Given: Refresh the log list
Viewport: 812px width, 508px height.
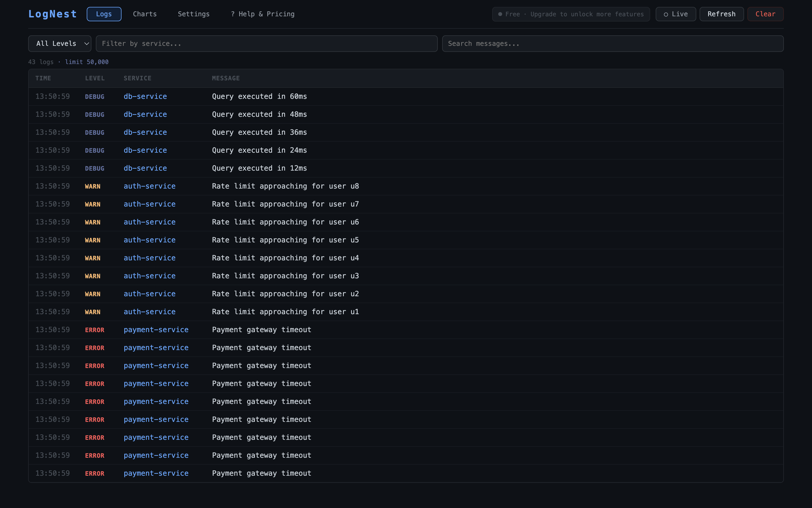Looking at the screenshot, I should tap(721, 14).
